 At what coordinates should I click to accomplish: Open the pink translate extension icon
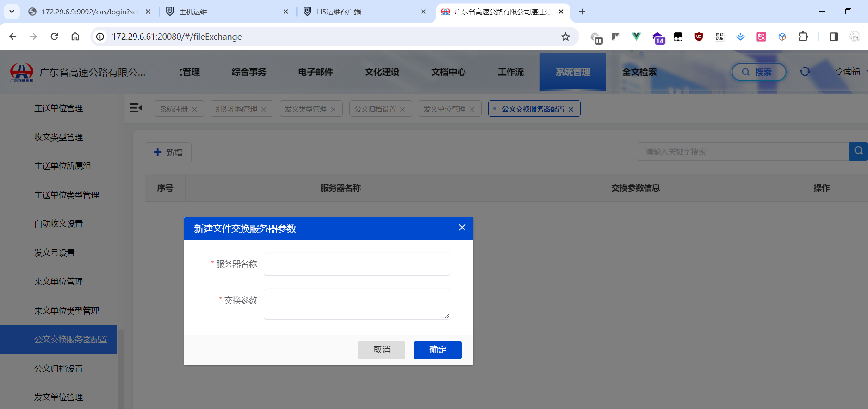click(x=761, y=37)
